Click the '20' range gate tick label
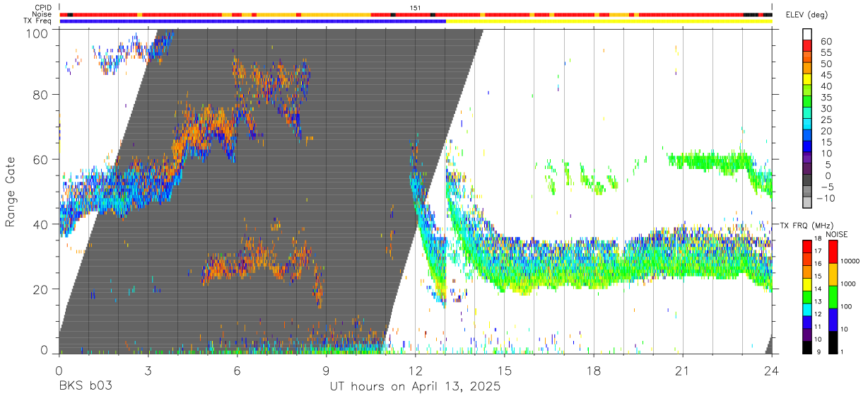The height and width of the screenshot is (401, 868). (40, 289)
